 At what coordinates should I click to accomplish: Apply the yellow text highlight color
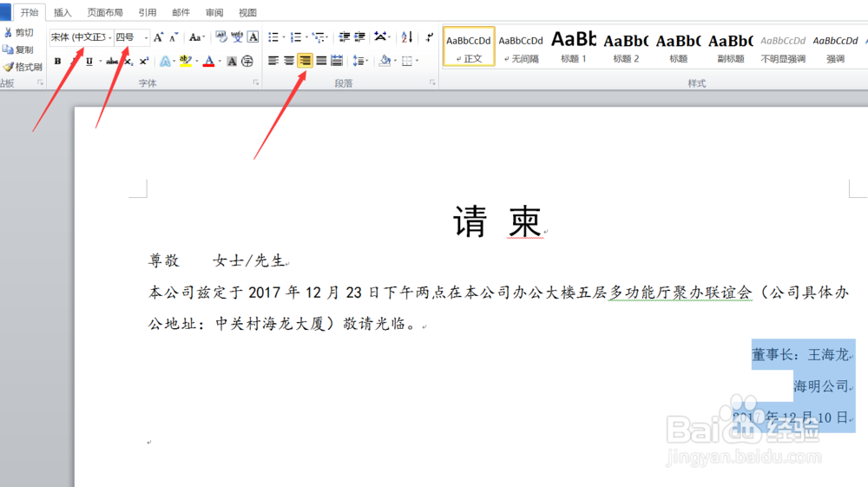(x=186, y=61)
